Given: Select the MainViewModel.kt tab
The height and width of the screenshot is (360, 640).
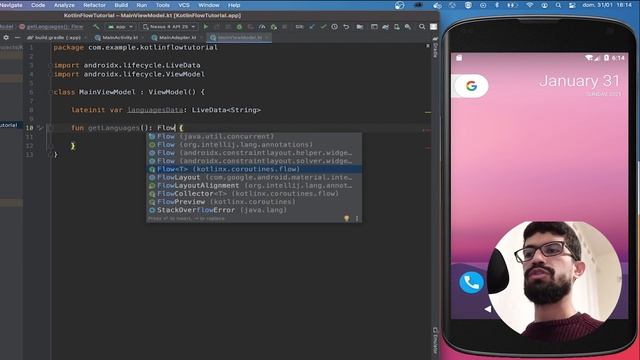Looking at the screenshot, I should (x=239, y=37).
